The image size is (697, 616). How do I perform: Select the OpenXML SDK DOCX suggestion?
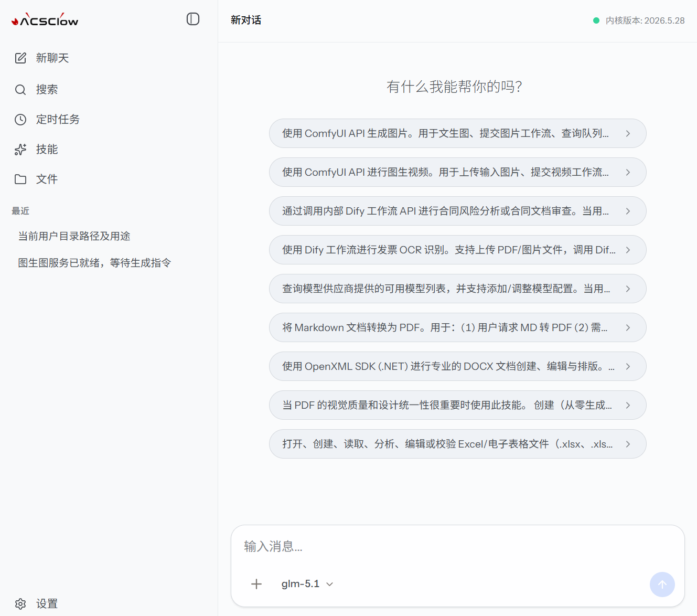pyautogui.click(x=458, y=366)
